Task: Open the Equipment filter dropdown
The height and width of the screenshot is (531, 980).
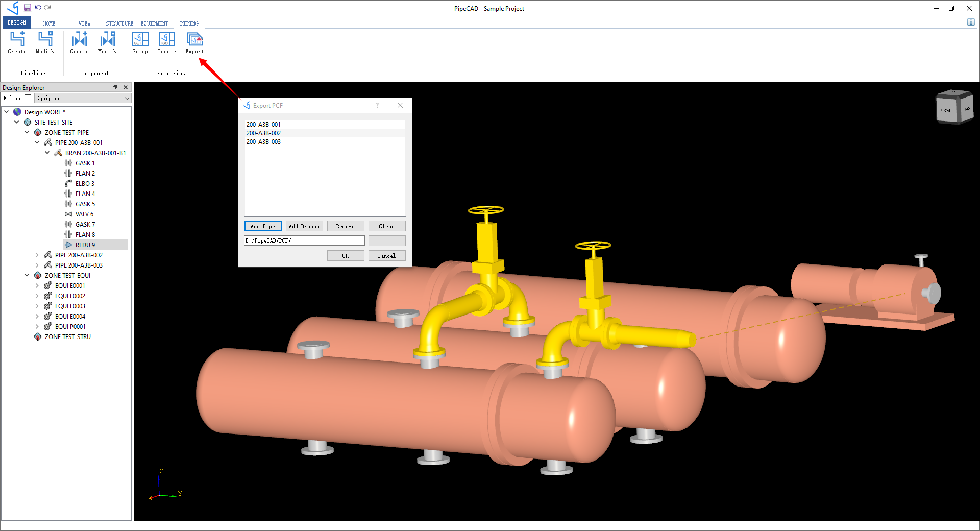Action: pyautogui.click(x=126, y=98)
